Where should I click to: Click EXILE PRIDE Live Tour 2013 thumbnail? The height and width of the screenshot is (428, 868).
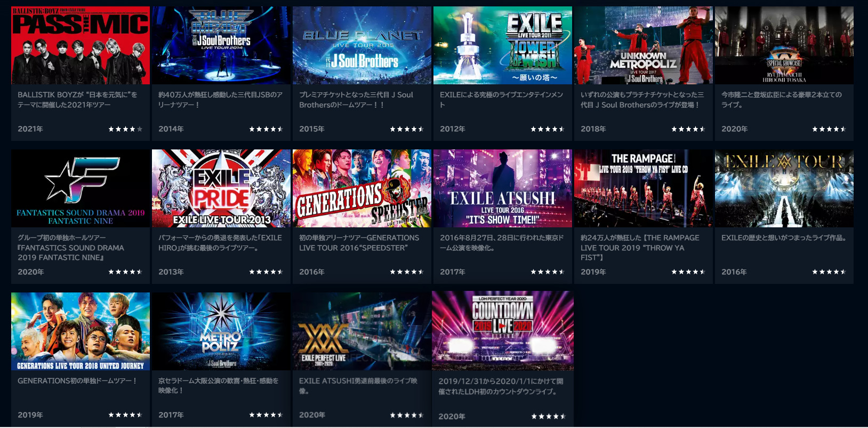tap(221, 188)
